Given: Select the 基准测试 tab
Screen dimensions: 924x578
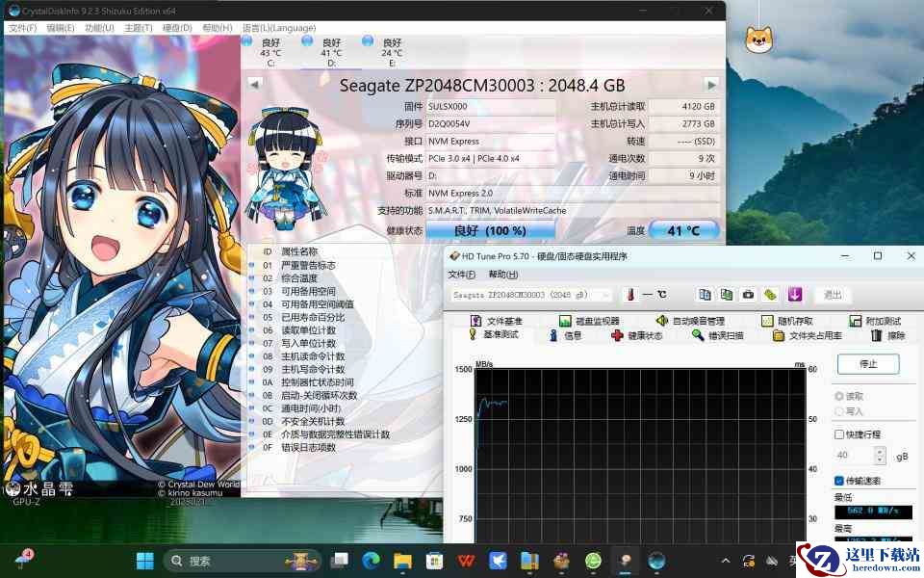Looking at the screenshot, I should pyautogui.click(x=495, y=334).
